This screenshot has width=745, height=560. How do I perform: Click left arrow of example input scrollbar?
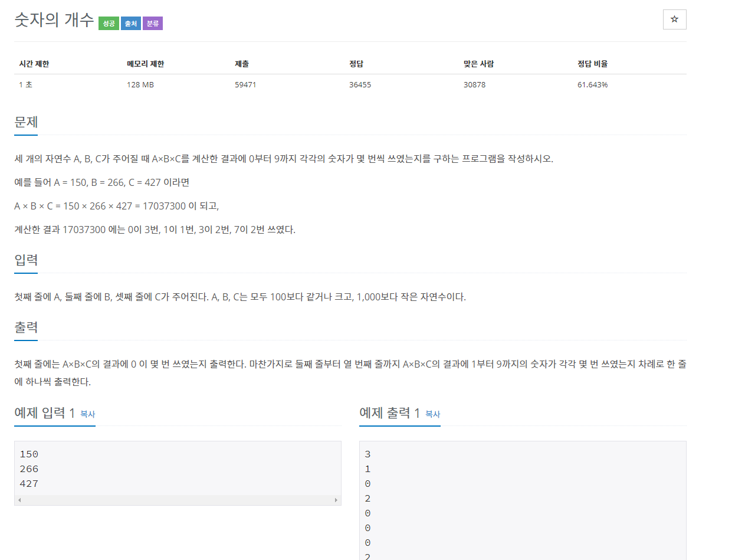click(x=19, y=500)
